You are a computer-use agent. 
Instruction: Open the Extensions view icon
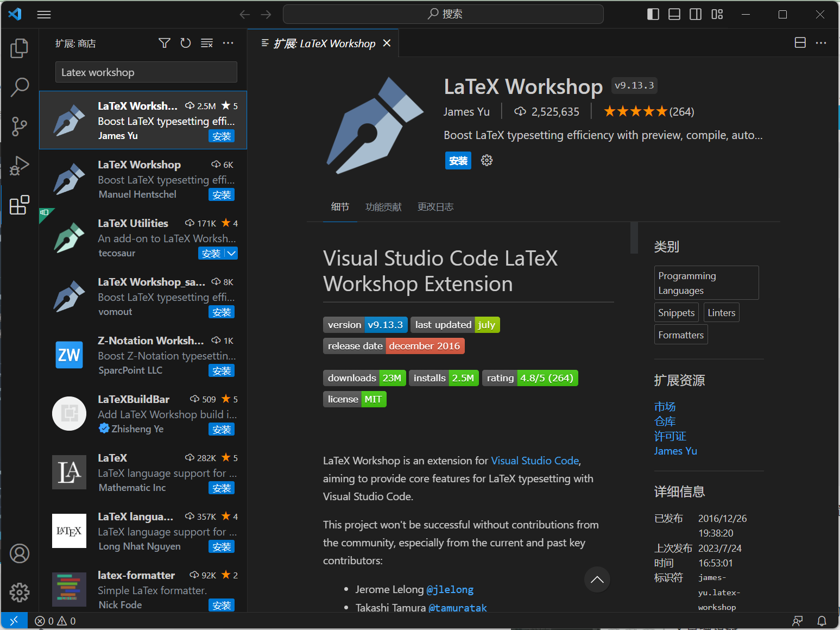click(20, 205)
